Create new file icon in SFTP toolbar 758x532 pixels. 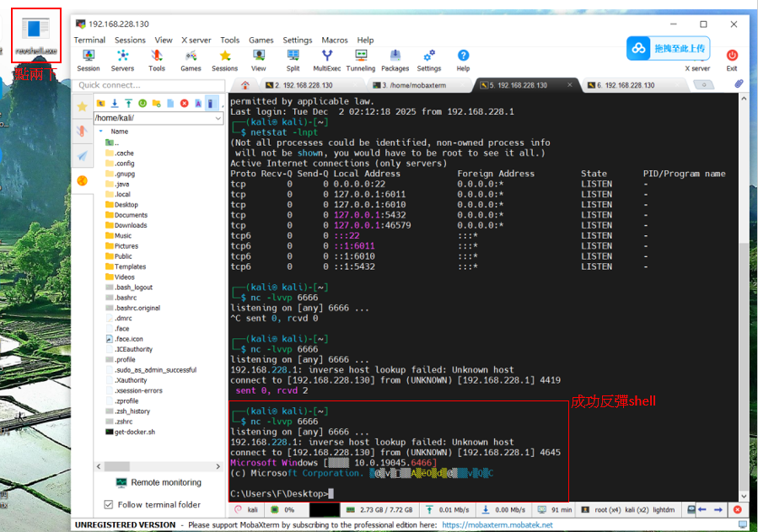click(170, 103)
